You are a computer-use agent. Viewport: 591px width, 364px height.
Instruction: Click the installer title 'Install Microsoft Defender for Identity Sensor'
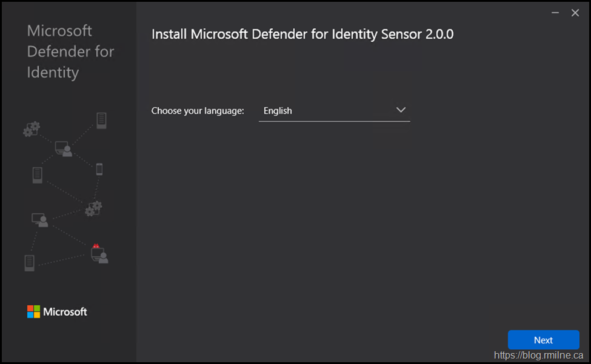tap(302, 34)
